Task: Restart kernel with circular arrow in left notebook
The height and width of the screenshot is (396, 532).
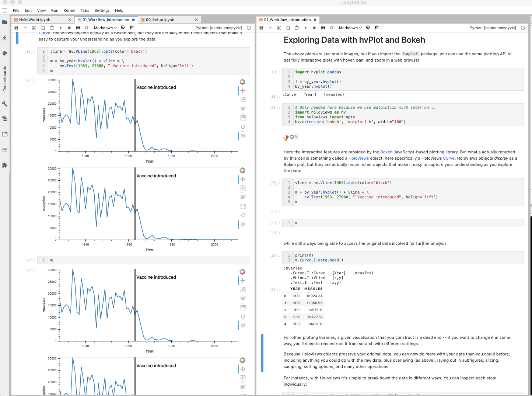Action: pyautogui.click(x=87, y=28)
